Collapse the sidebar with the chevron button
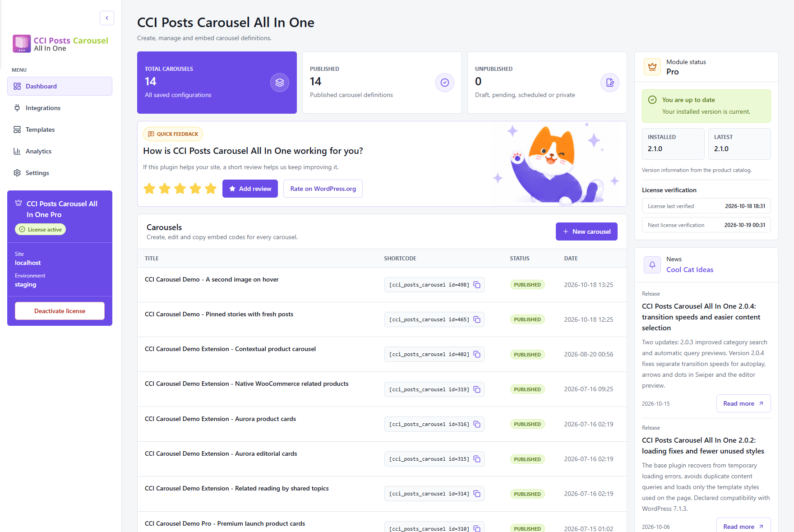 [x=107, y=18]
